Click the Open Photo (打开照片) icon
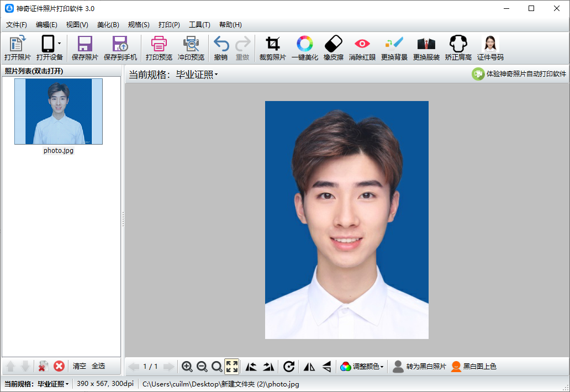The width and height of the screenshot is (570, 392). [x=17, y=45]
